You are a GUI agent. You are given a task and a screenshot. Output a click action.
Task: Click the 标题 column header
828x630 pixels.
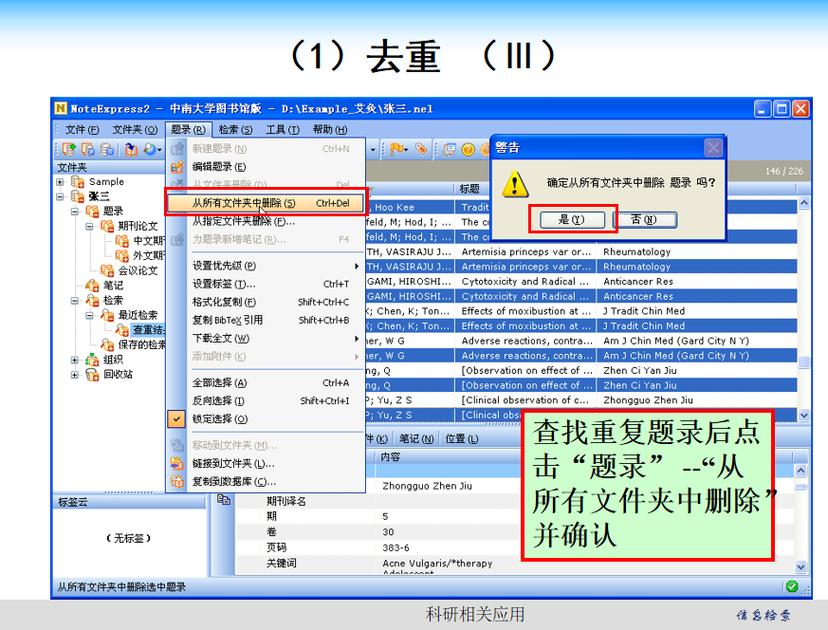click(470, 189)
